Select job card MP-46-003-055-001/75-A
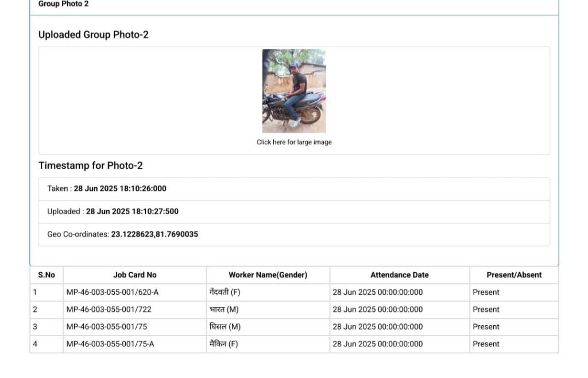This screenshot has width=588, height=378. point(110,344)
